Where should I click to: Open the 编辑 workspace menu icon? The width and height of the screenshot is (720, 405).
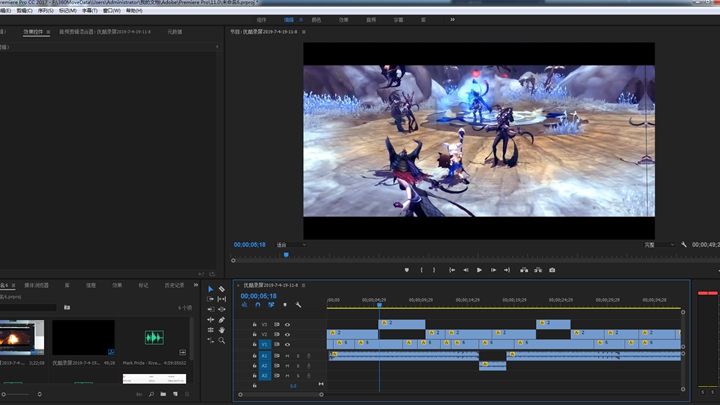(x=301, y=20)
